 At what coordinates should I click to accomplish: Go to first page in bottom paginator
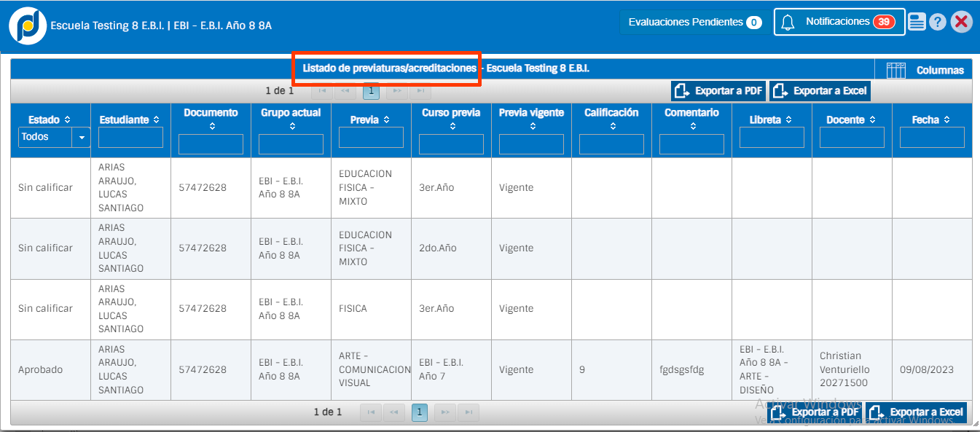tap(371, 412)
